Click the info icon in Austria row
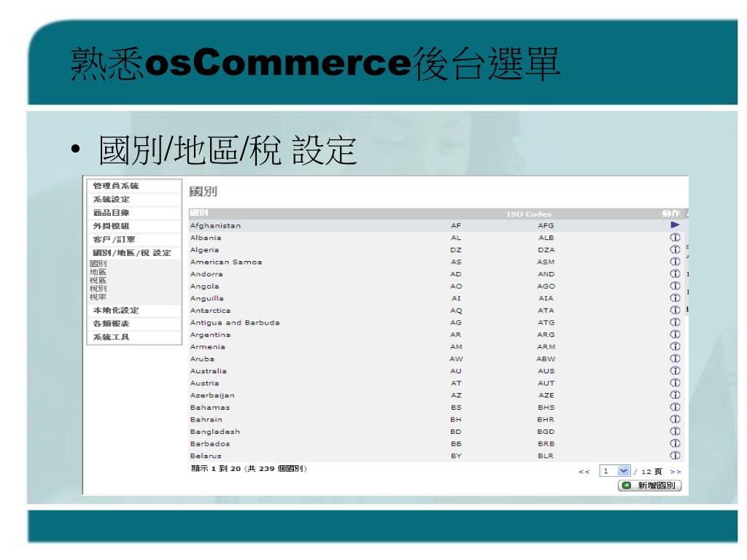Image resolution: width=747 pixels, height=560 pixels. tap(675, 383)
